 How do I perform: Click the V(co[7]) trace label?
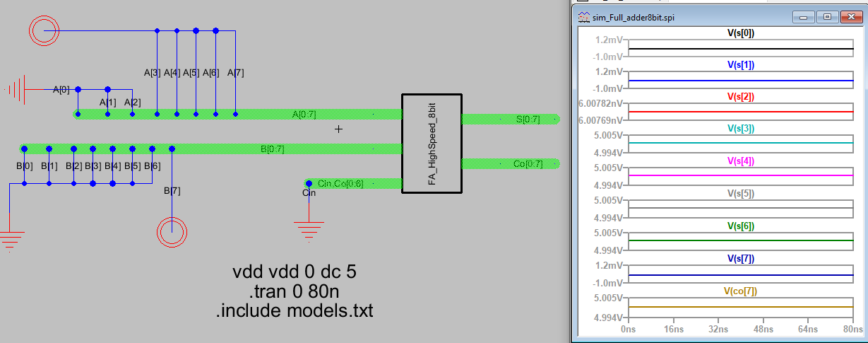pyautogui.click(x=741, y=291)
